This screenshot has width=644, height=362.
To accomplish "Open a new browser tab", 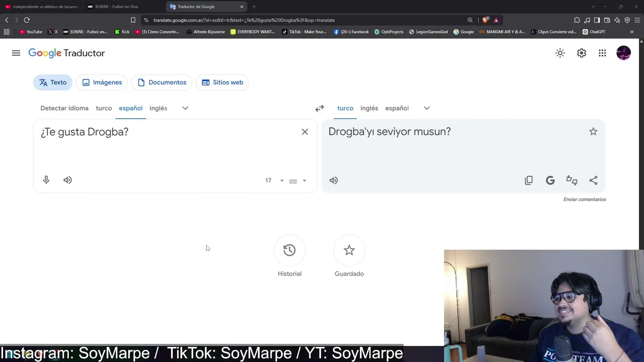I will (x=254, y=7).
